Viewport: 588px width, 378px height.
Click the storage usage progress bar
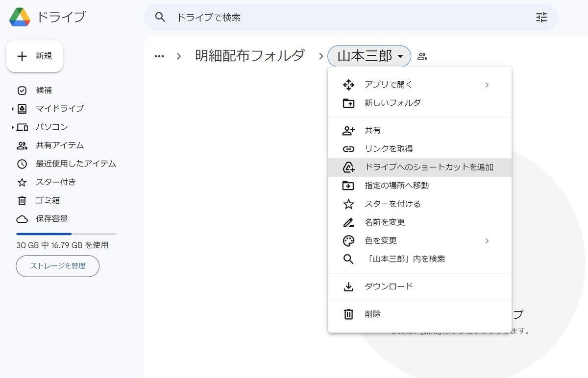tap(67, 234)
